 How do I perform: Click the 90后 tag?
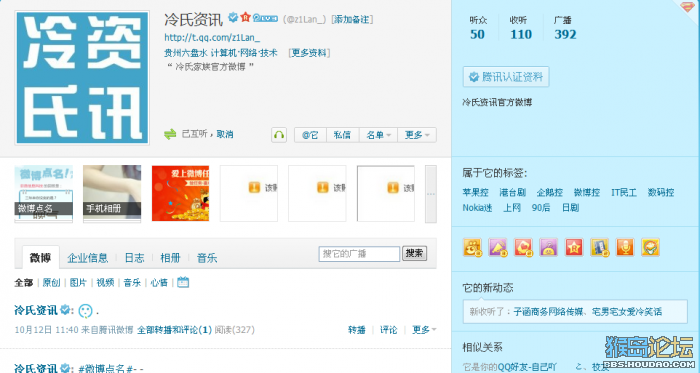coord(541,207)
